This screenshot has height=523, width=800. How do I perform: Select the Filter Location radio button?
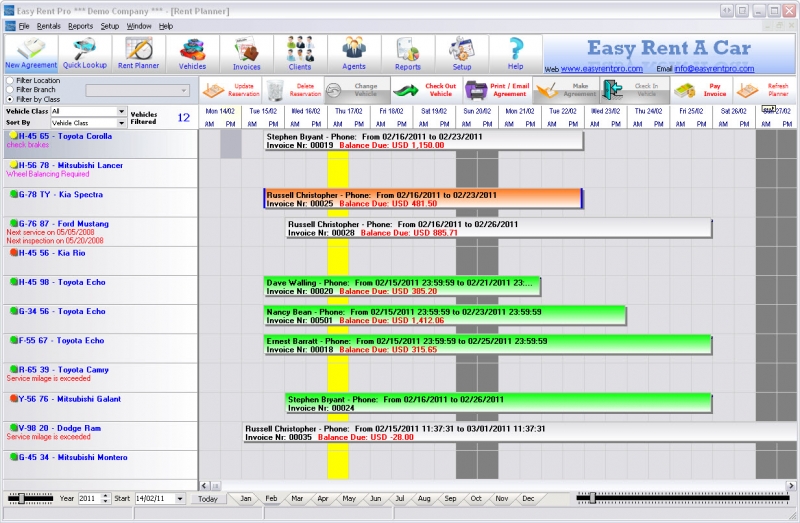coord(10,80)
